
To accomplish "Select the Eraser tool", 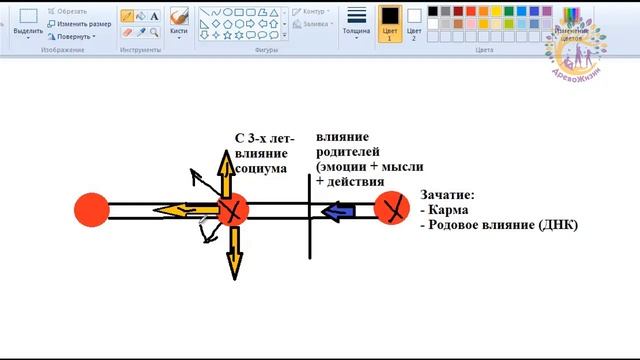I will tap(127, 32).
